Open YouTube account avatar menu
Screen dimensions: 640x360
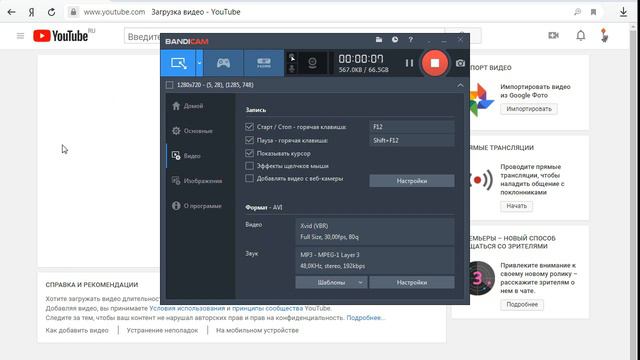604,36
